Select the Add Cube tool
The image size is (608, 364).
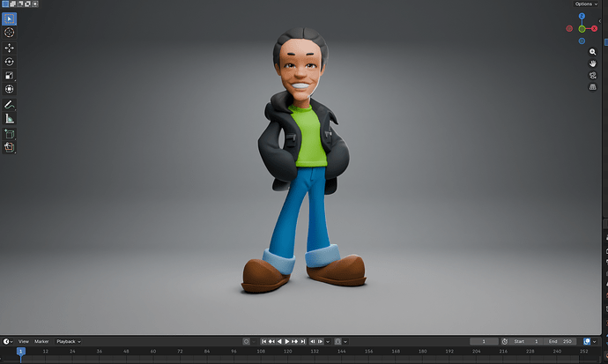(10, 134)
